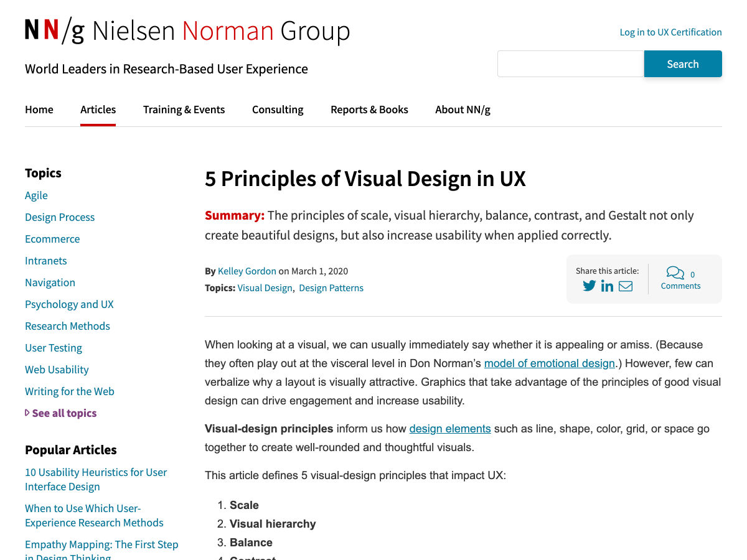Open Research Methods topic

tap(67, 326)
